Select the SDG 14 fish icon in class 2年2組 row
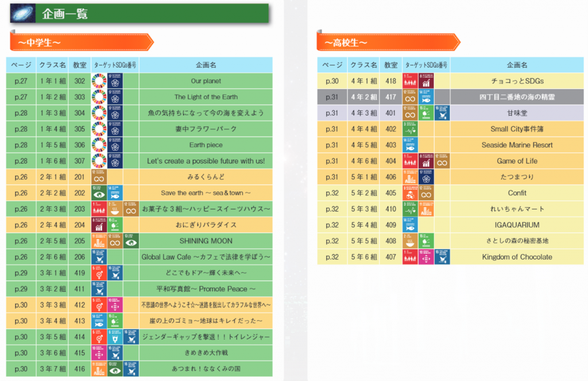This screenshot has height=381, width=588. click(x=115, y=193)
